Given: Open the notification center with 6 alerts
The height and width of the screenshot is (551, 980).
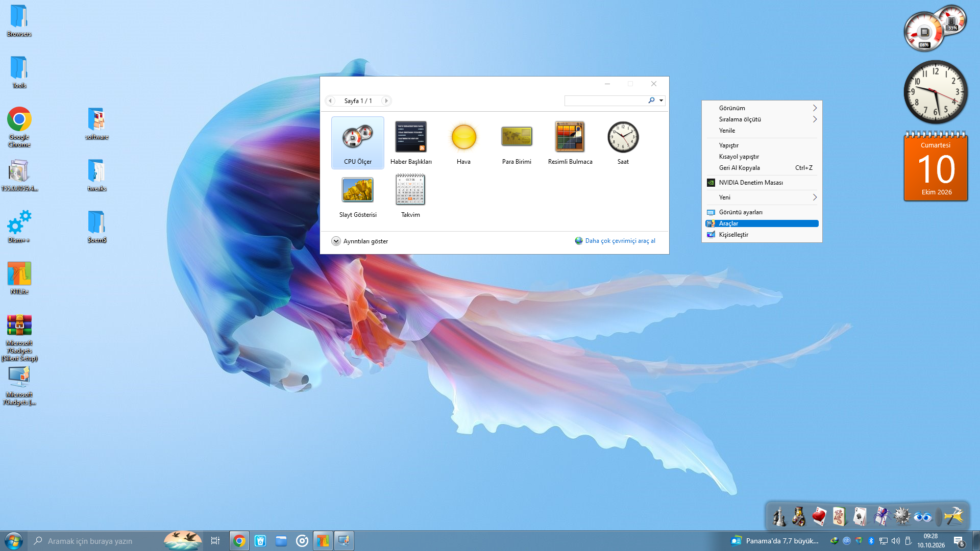Looking at the screenshot, I should click(x=959, y=541).
